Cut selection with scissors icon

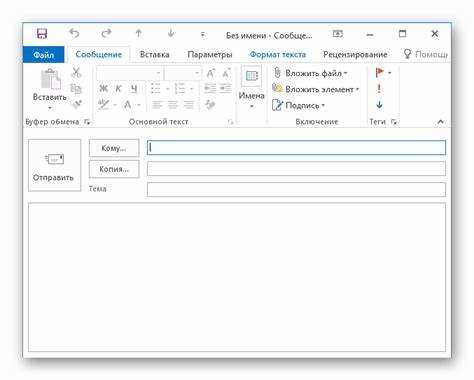click(76, 72)
